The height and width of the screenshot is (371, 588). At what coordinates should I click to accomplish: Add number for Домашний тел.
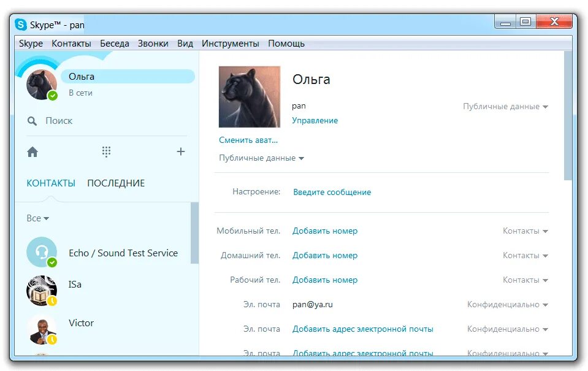click(x=325, y=256)
